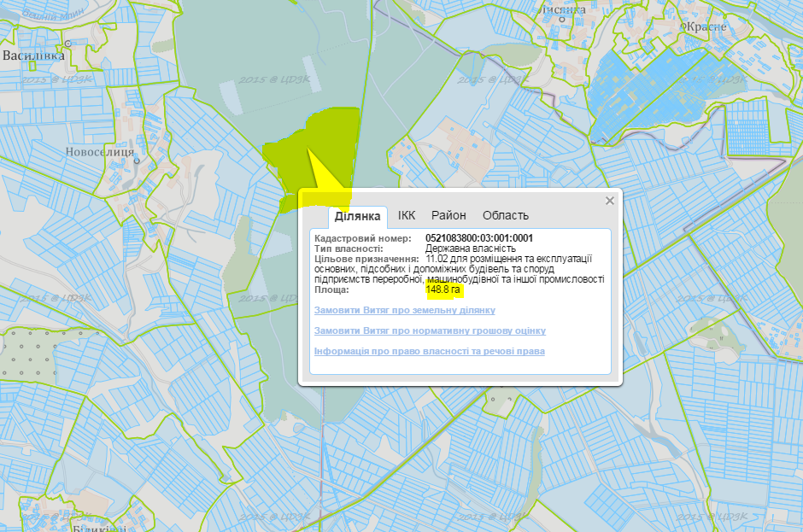The image size is (803, 532).
Task: Click the cadastral number 0521083800:03:001:0001
Action: click(x=478, y=237)
